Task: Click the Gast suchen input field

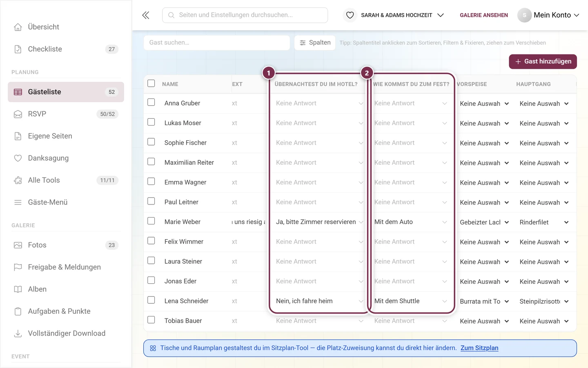Action: (x=217, y=43)
